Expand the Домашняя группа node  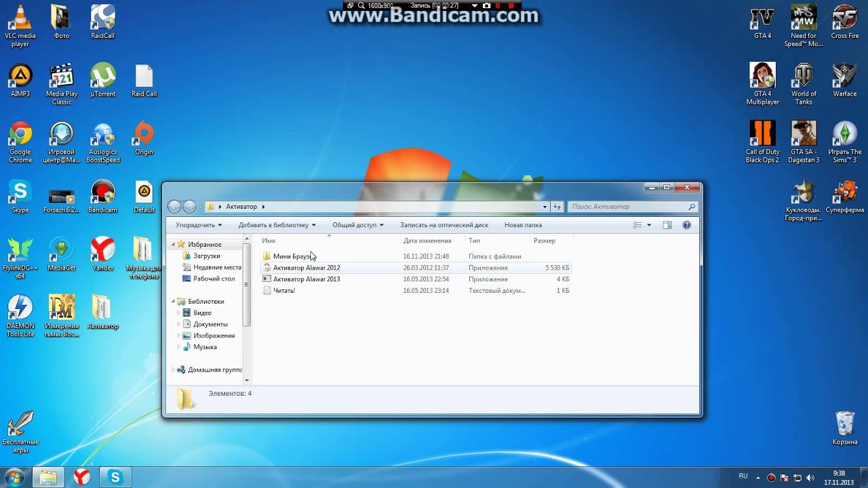(x=174, y=370)
